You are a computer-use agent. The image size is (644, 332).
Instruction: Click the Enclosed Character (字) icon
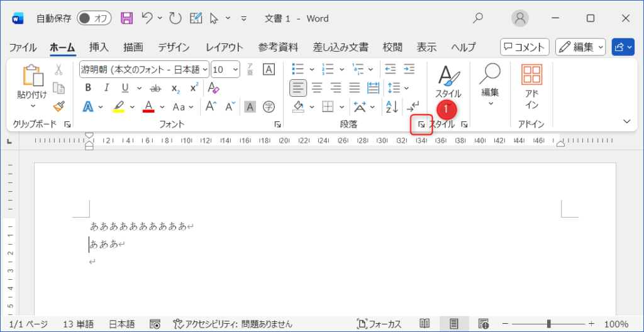coord(269,106)
